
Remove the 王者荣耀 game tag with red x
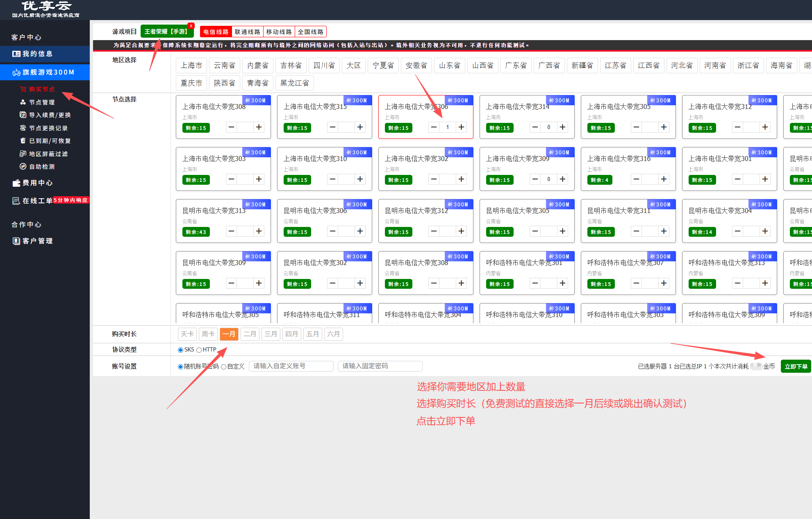coord(191,26)
